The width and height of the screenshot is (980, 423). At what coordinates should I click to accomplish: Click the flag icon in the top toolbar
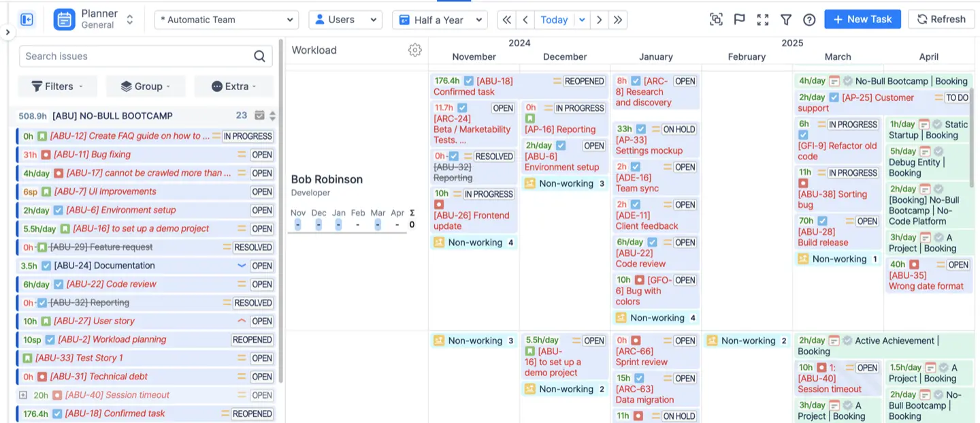pyautogui.click(x=739, y=19)
